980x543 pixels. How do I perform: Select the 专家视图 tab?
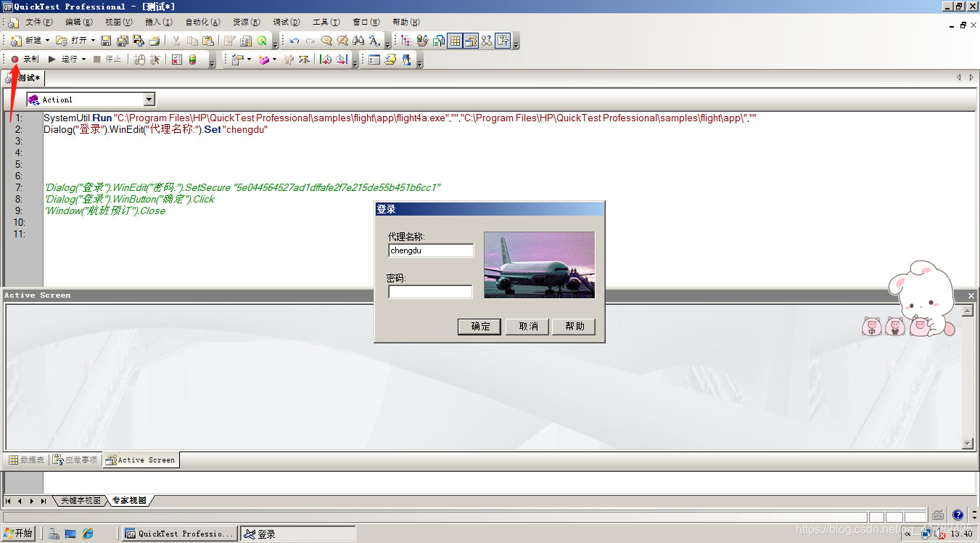point(129,501)
